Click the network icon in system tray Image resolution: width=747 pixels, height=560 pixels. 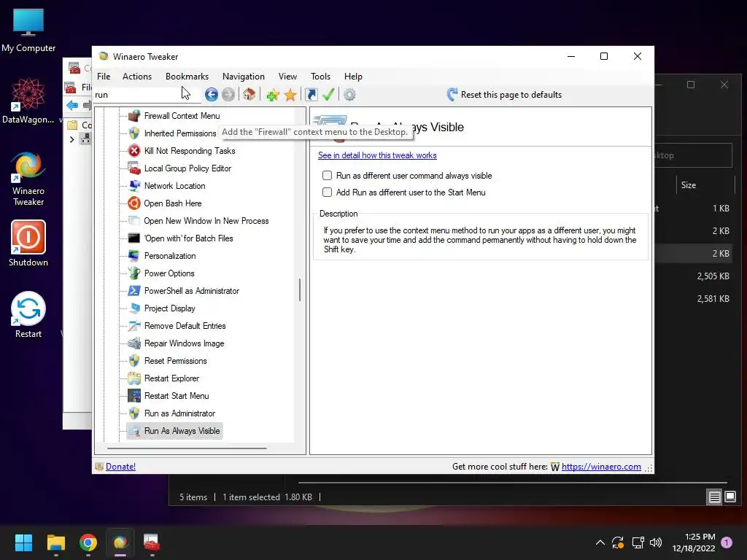638,542
